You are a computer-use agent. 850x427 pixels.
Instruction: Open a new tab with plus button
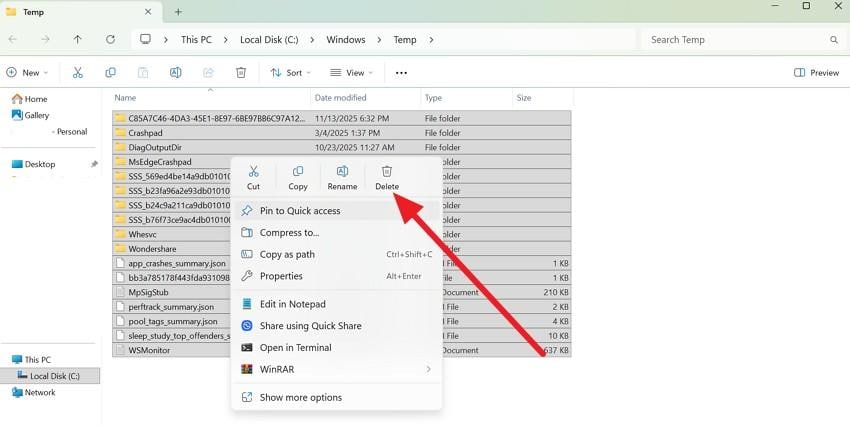click(x=178, y=11)
